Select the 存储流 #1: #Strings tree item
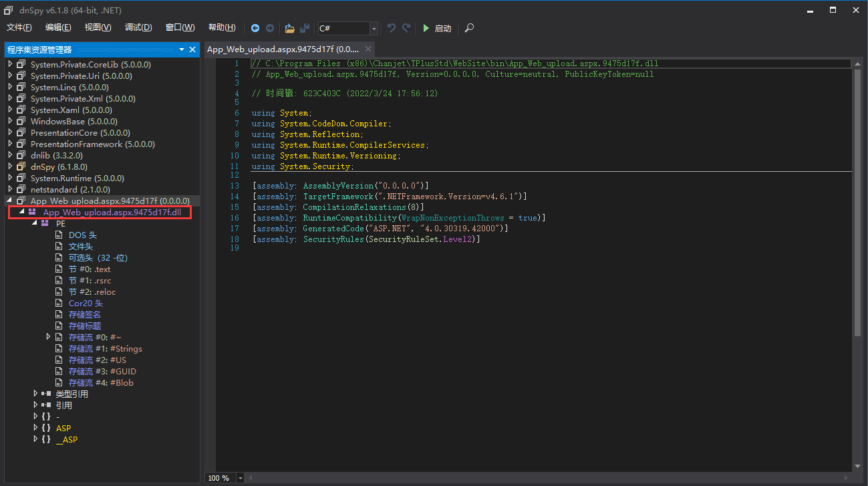 [x=106, y=348]
